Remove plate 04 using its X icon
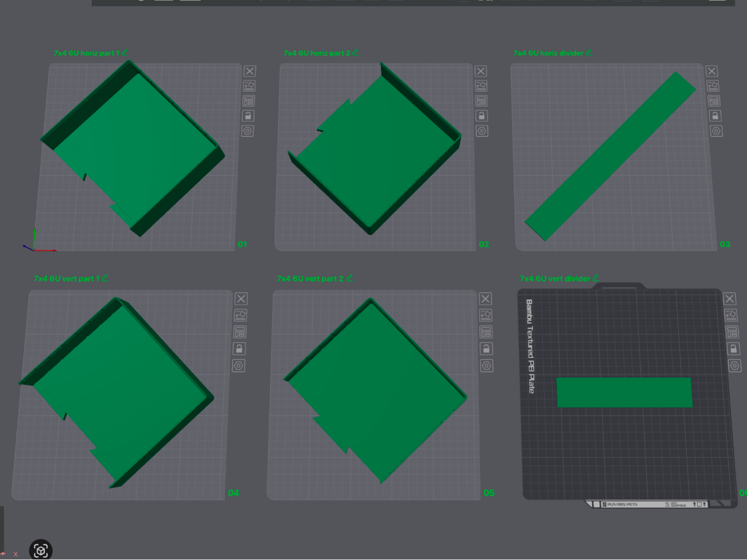The image size is (747, 560). tap(241, 299)
